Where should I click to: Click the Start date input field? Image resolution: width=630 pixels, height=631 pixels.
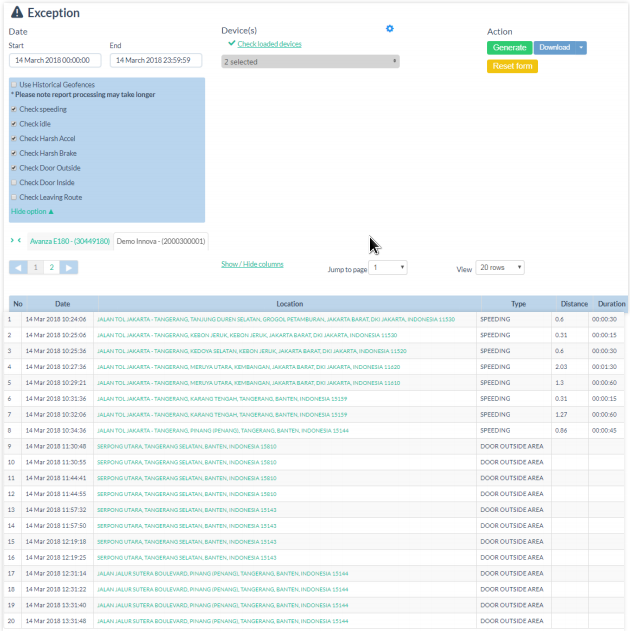pos(55,61)
